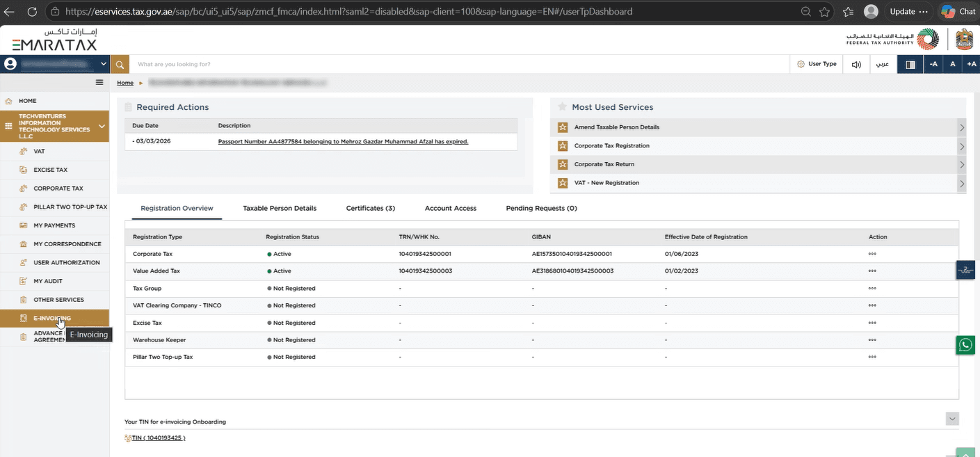Click arrow beside Amend Taxable Person Details
980x457 pixels.
tap(962, 127)
